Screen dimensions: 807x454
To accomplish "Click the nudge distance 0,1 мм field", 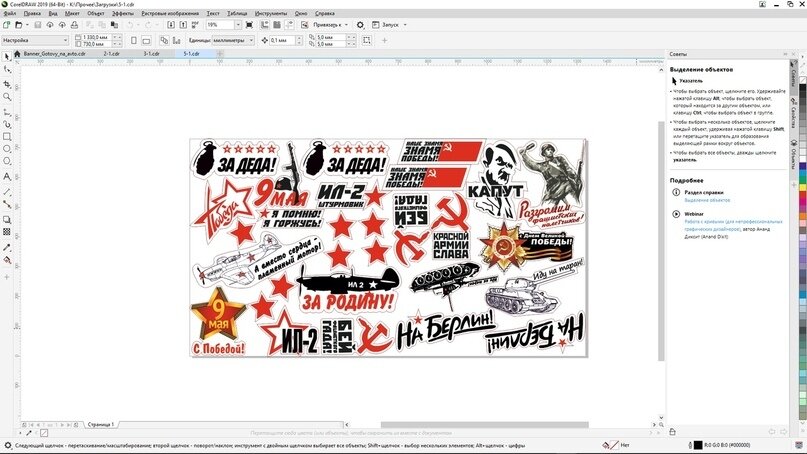I will (x=283, y=40).
